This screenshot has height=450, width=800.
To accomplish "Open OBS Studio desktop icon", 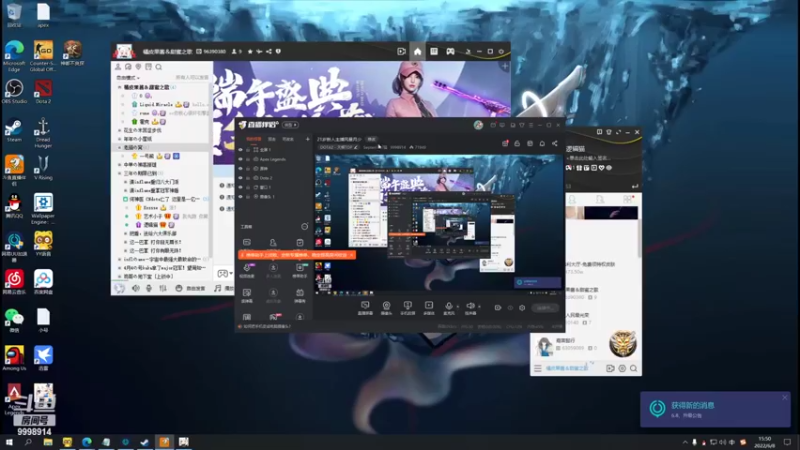I will pos(14,92).
